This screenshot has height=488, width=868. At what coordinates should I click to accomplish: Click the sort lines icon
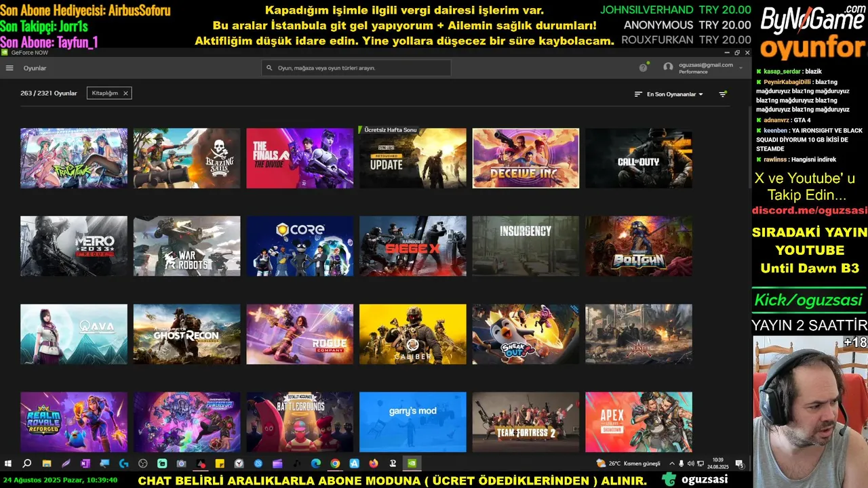tap(638, 94)
